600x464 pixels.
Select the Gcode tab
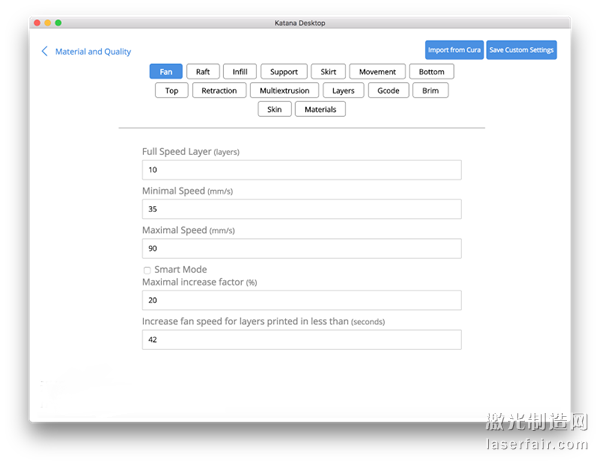coord(388,91)
